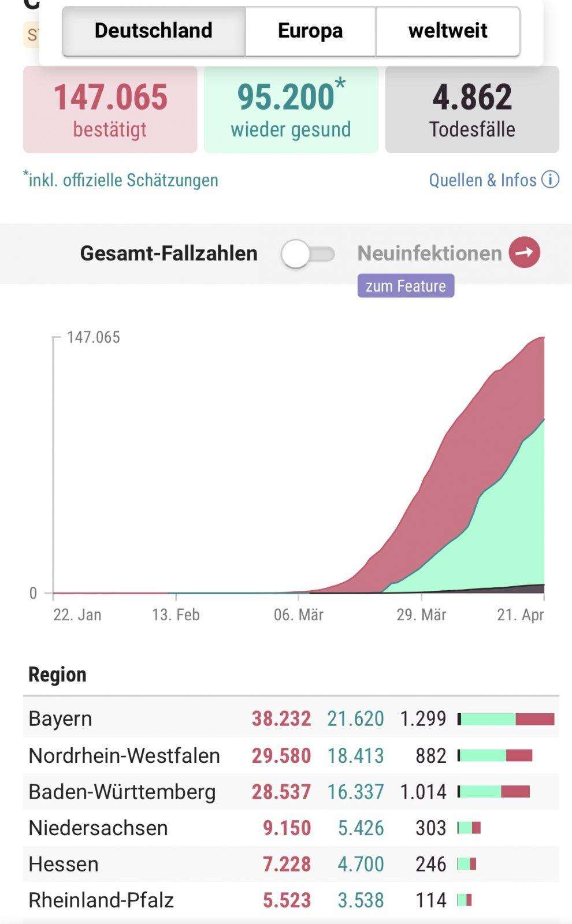
Task: Click the 147.065 bestätigt card
Action: (x=110, y=110)
